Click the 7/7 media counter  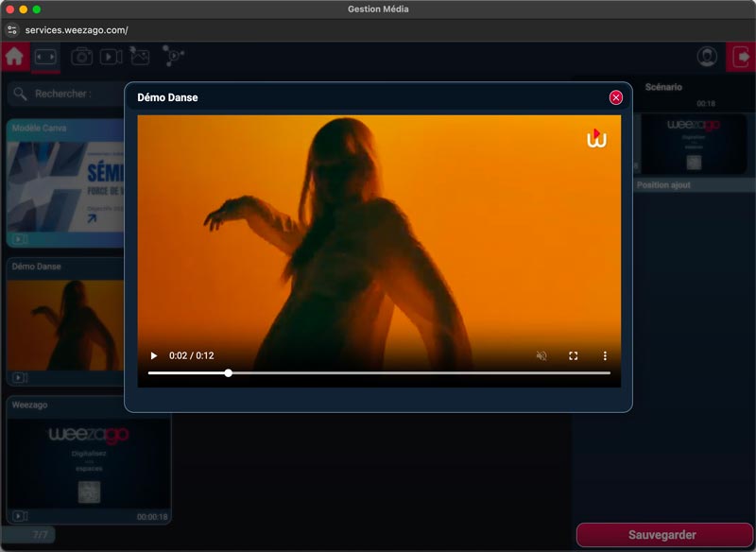pyautogui.click(x=41, y=535)
